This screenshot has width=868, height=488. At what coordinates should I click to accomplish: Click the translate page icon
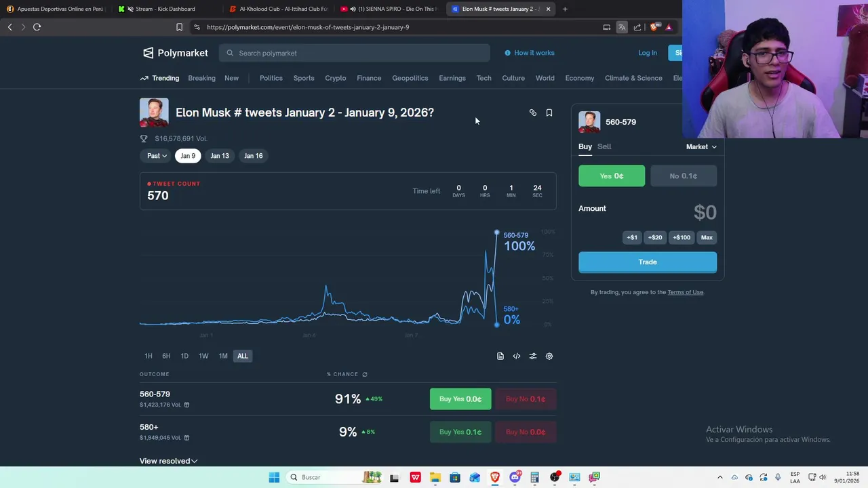(x=622, y=27)
